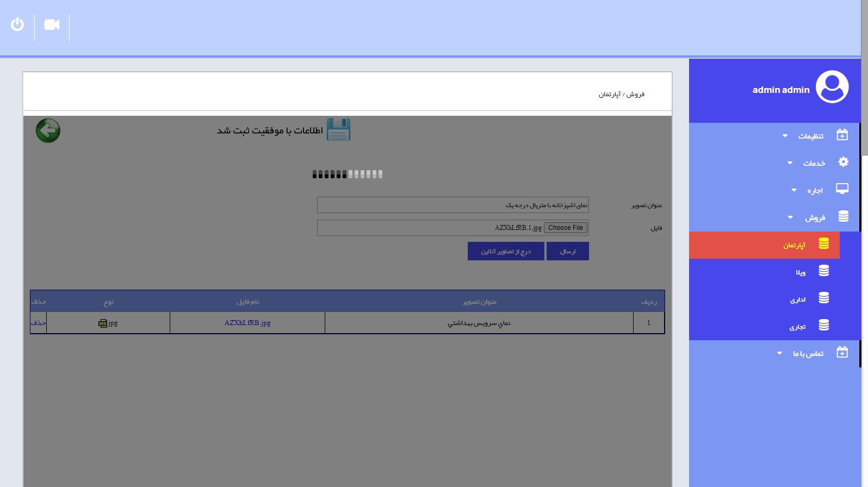Open the AZXhLfRB.jpg file link
This screenshot has width=868, height=487.
[x=247, y=323]
